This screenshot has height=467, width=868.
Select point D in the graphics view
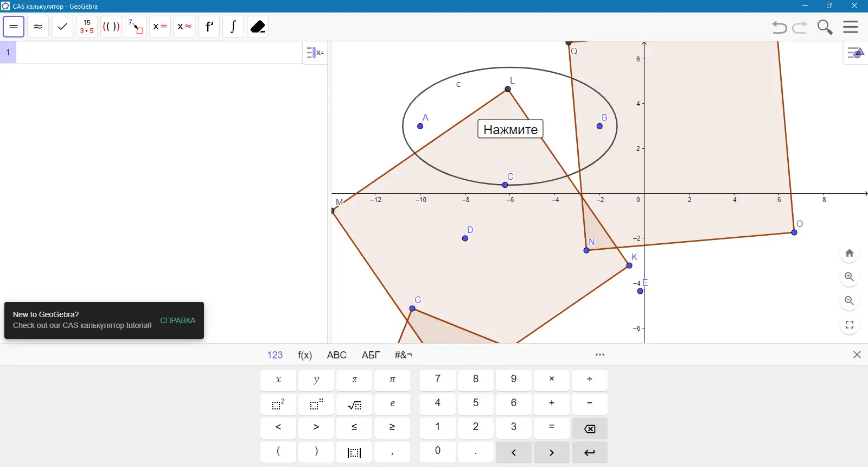pos(465,238)
